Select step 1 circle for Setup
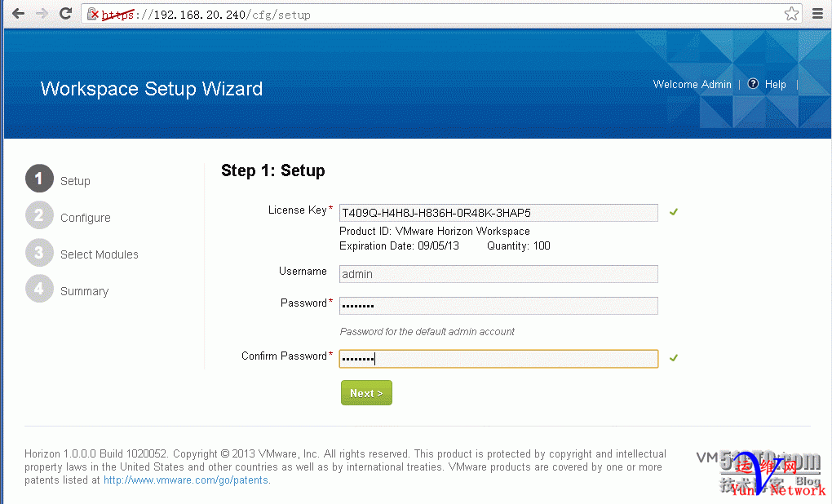832x504 pixels. click(x=39, y=179)
